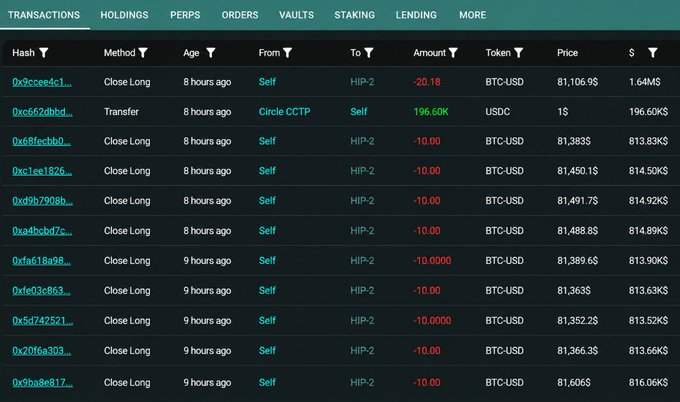
Task: Open transaction hash 0x9ccee4c1...
Action: click(x=42, y=82)
